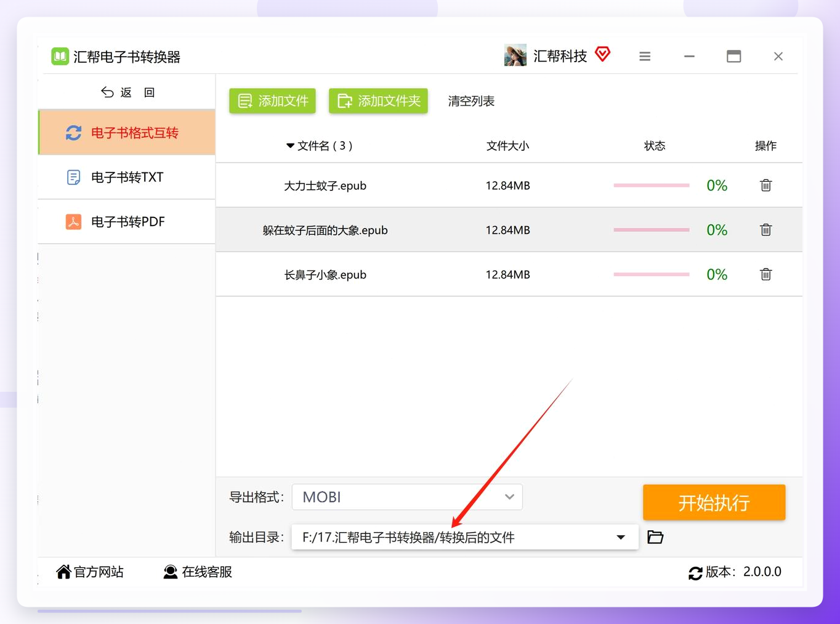840x624 pixels.
Task: Click progress bar of 躲在蚊子后面的大象.epub
Action: 651,230
